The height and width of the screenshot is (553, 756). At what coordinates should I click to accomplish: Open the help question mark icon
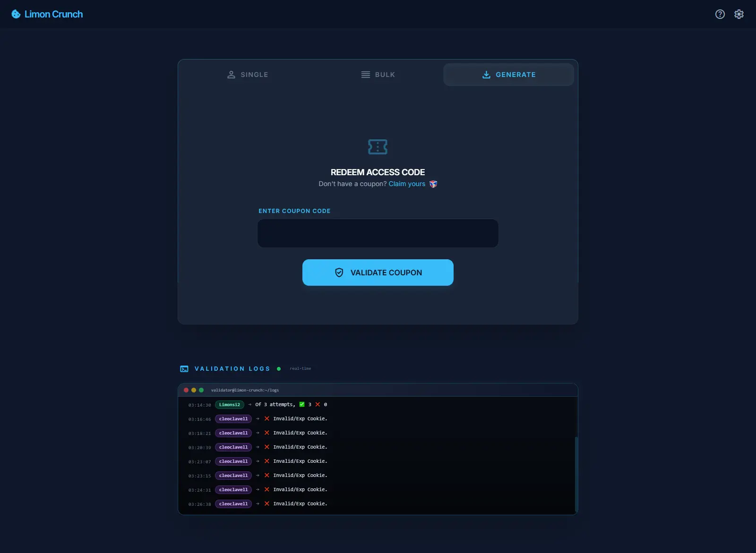pyautogui.click(x=720, y=14)
